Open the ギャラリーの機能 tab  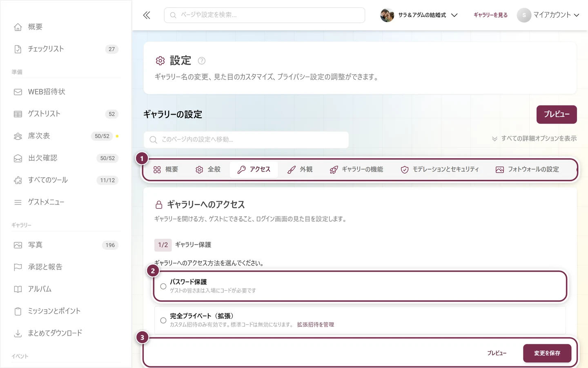click(356, 169)
